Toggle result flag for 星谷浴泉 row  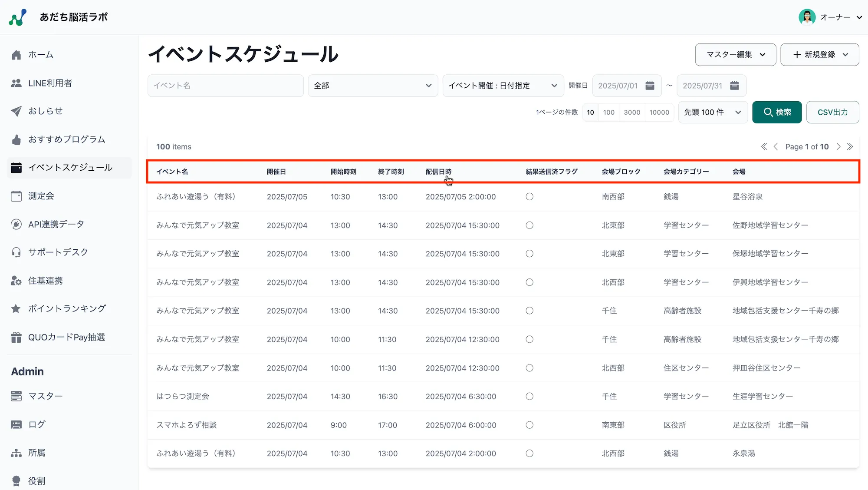click(529, 197)
